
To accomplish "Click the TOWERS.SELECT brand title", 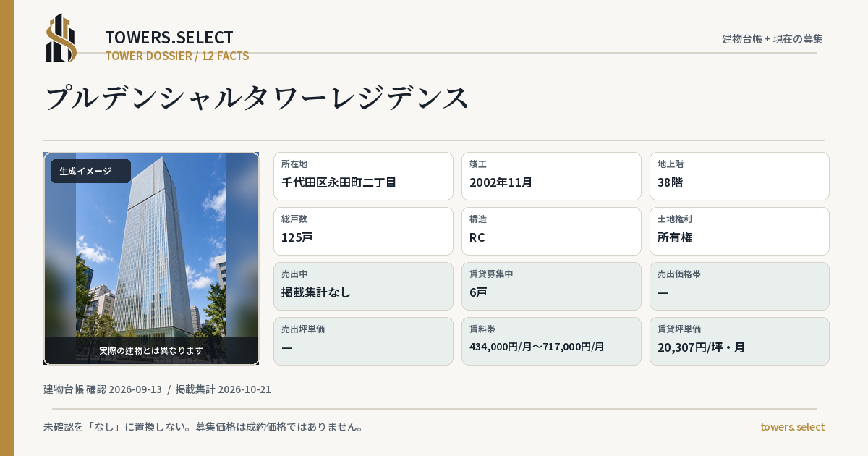I will 169,38.
